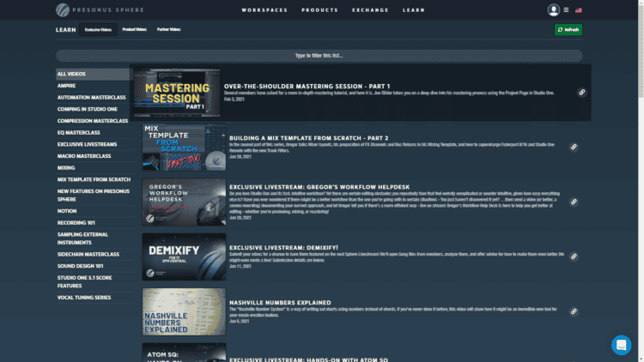This screenshot has height=362, width=644.
Task: Copy link for Building a Mix Template Part 2
Action: [x=574, y=147]
